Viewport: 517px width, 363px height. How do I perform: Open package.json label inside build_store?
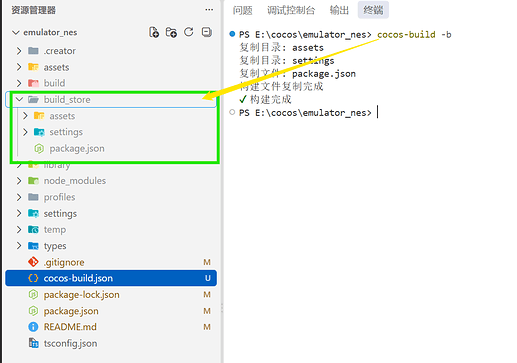coord(77,149)
